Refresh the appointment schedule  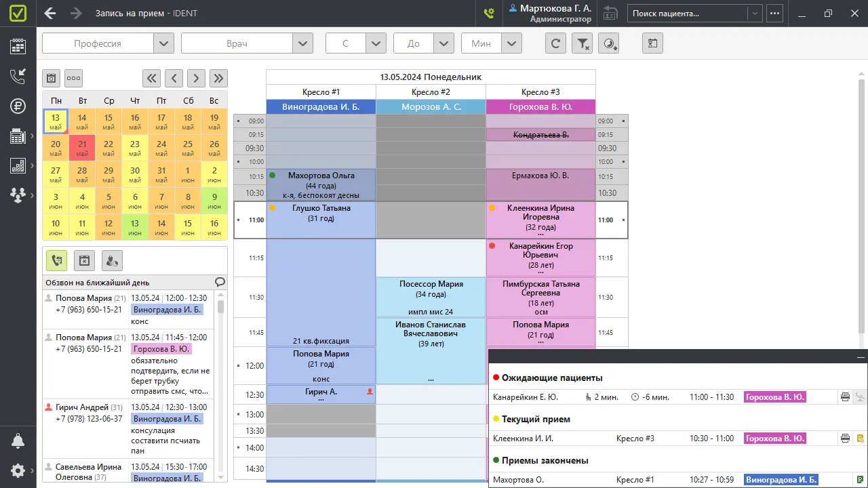pyautogui.click(x=555, y=43)
